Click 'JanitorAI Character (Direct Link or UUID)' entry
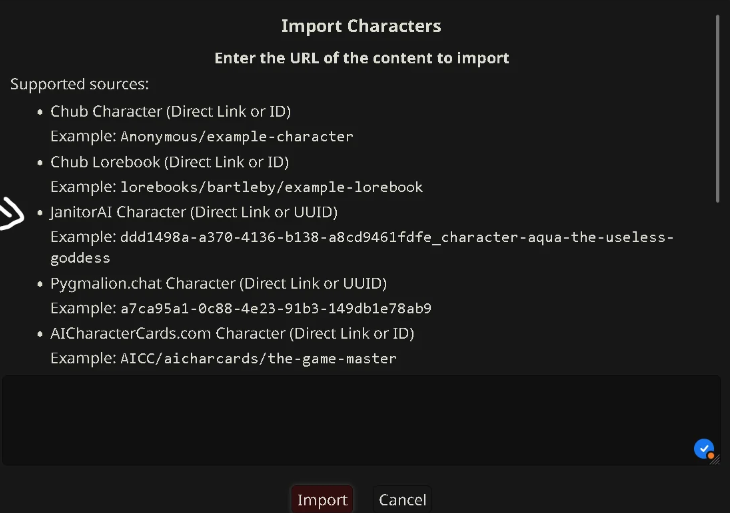Screen dimensions: 730x513 click(x=194, y=212)
